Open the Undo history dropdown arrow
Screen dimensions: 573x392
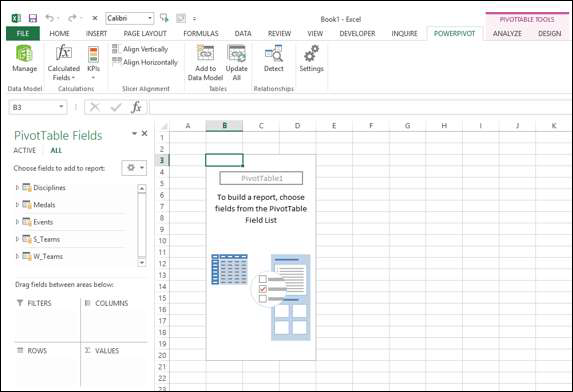[x=58, y=18]
